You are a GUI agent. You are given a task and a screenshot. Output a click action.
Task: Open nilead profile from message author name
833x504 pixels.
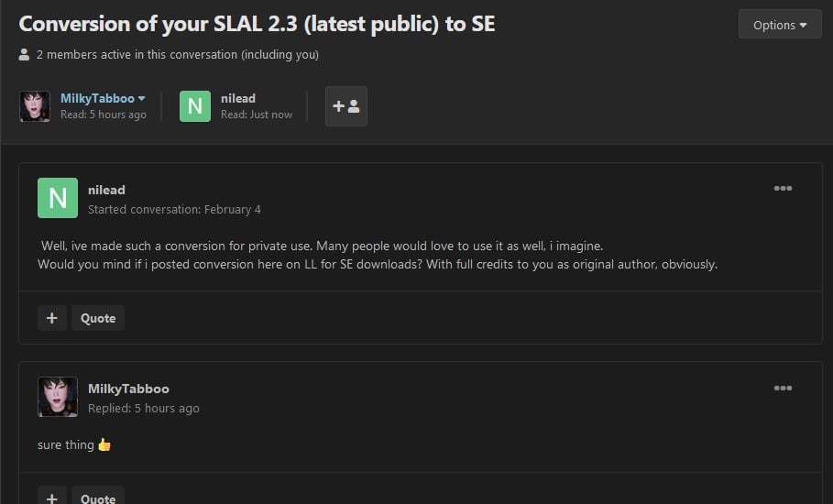107,190
